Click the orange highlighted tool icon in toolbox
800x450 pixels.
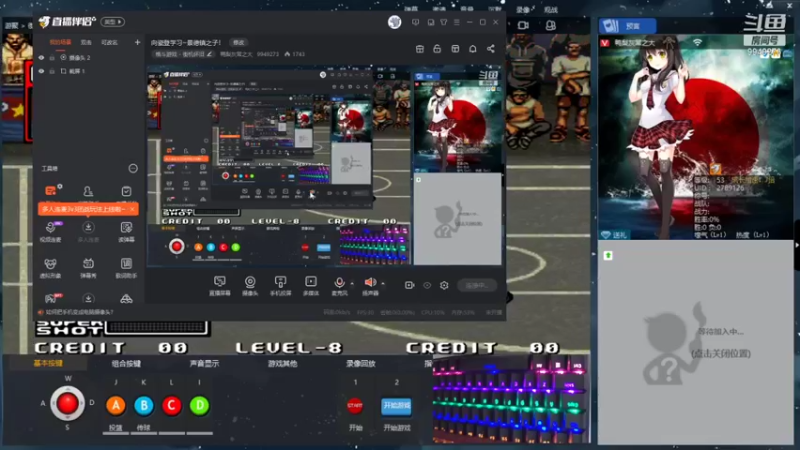pyautogui.click(x=51, y=191)
